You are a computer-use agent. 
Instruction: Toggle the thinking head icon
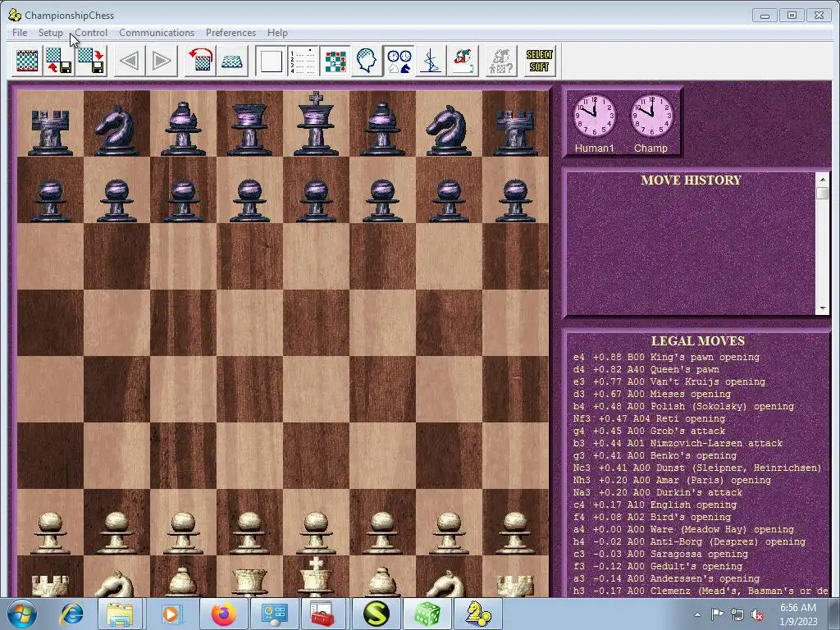click(367, 61)
